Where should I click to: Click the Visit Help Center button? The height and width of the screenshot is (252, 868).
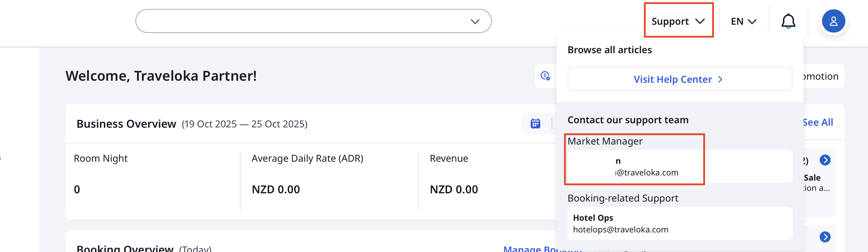pyautogui.click(x=679, y=79)
